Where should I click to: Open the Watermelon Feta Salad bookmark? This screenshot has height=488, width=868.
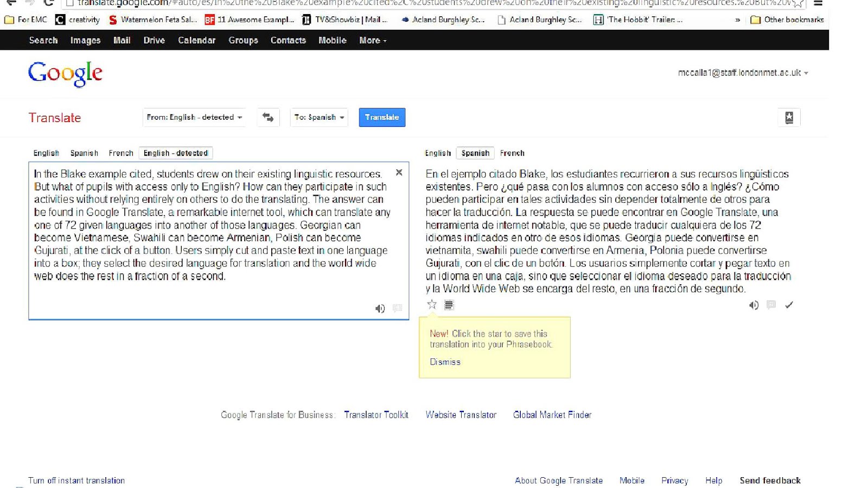click(x=152, y=20)
